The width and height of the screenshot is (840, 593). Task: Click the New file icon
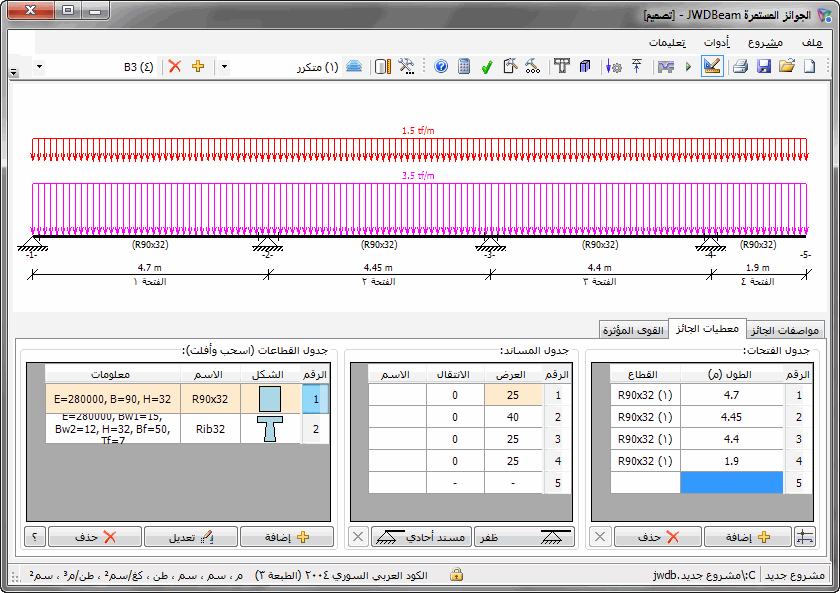point(809,67)
